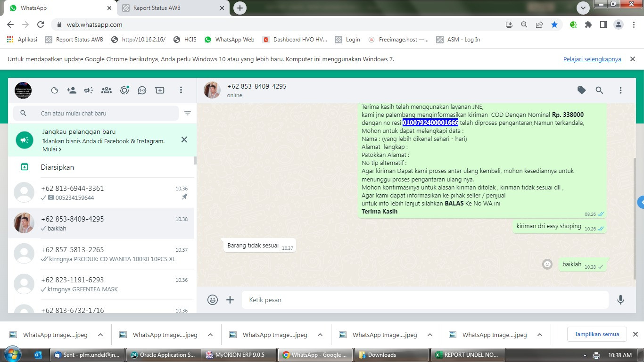Open a new browser tab
This screenshot has height=362, width=644.
(x=240, y=8)
